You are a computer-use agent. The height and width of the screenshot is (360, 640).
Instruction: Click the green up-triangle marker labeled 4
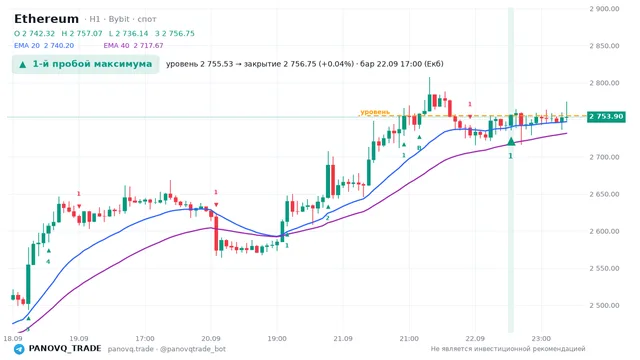click(x=49, y=251)
